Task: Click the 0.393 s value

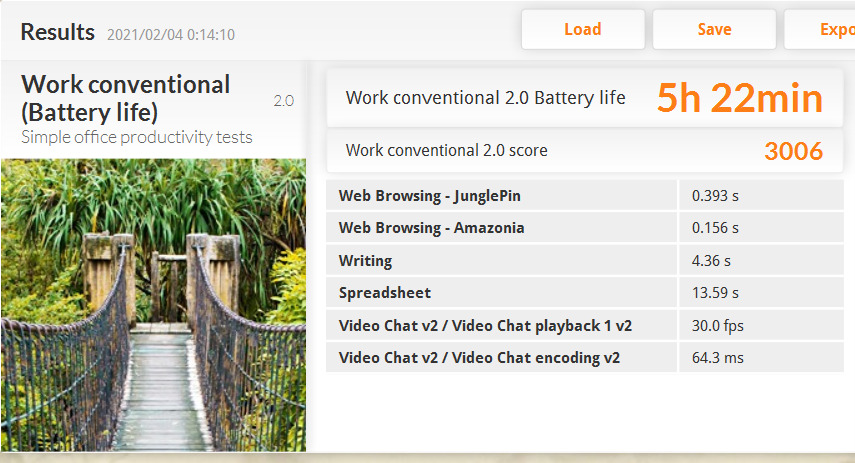Action: 715,196
